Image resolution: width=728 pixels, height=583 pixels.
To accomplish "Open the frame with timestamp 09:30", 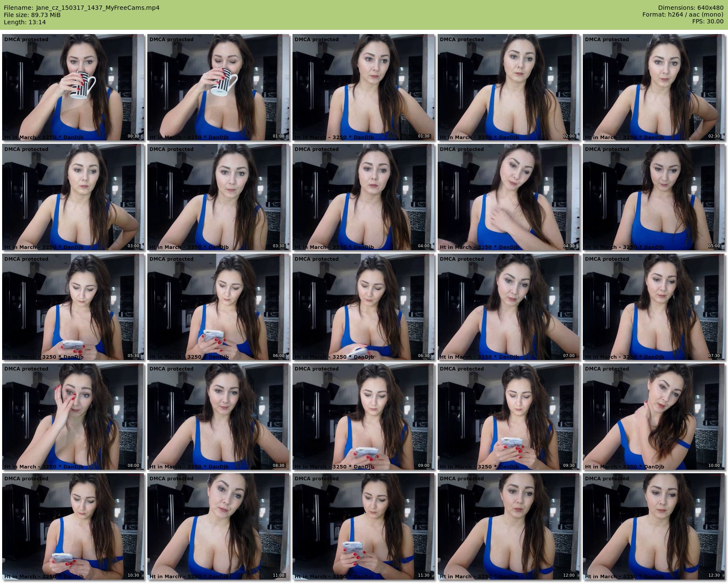I will [x=508, y=417].
